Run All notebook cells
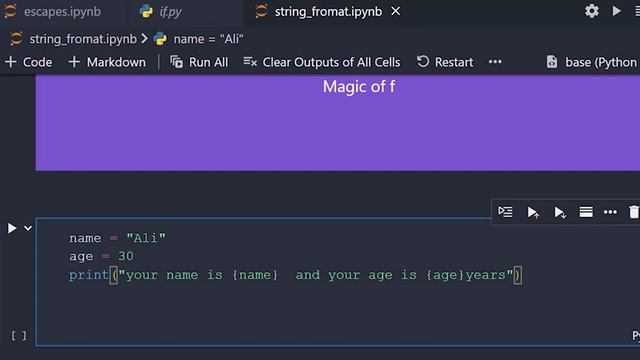The width and height of the screenshot is (640, 360). [x=199, y=62]
